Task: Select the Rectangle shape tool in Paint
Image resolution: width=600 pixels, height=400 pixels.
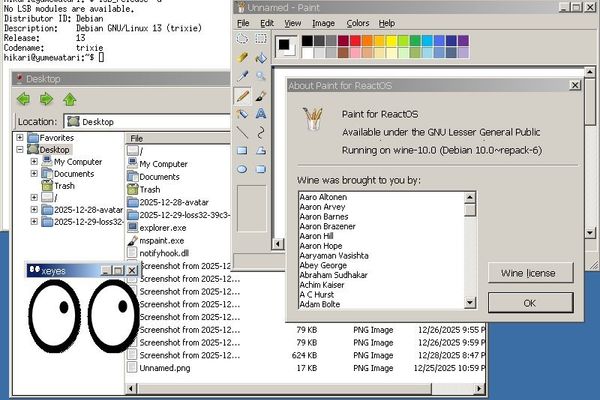Action: click(x=242, y=150)
